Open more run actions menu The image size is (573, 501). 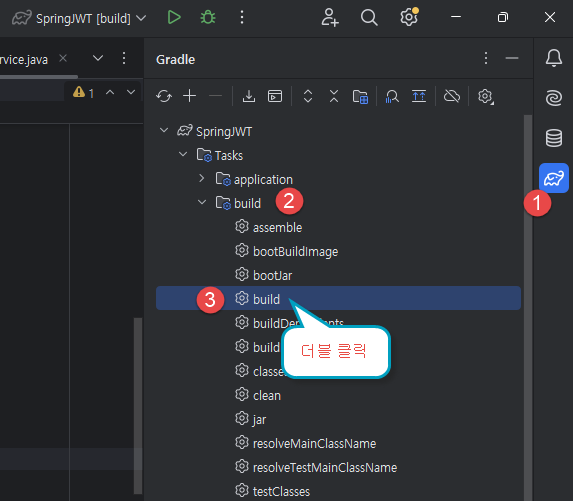click(x=242, y=17)
